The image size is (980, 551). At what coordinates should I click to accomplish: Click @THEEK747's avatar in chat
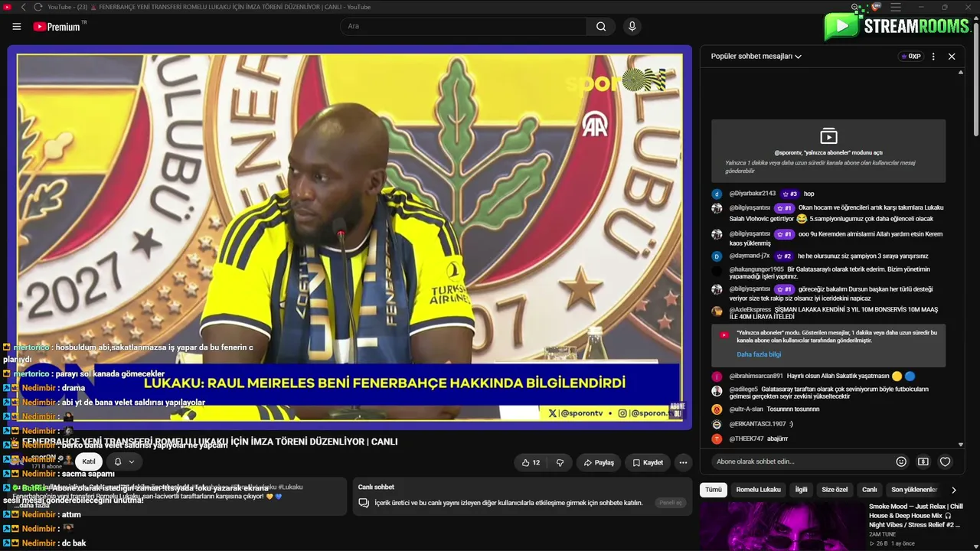[717, 439]
